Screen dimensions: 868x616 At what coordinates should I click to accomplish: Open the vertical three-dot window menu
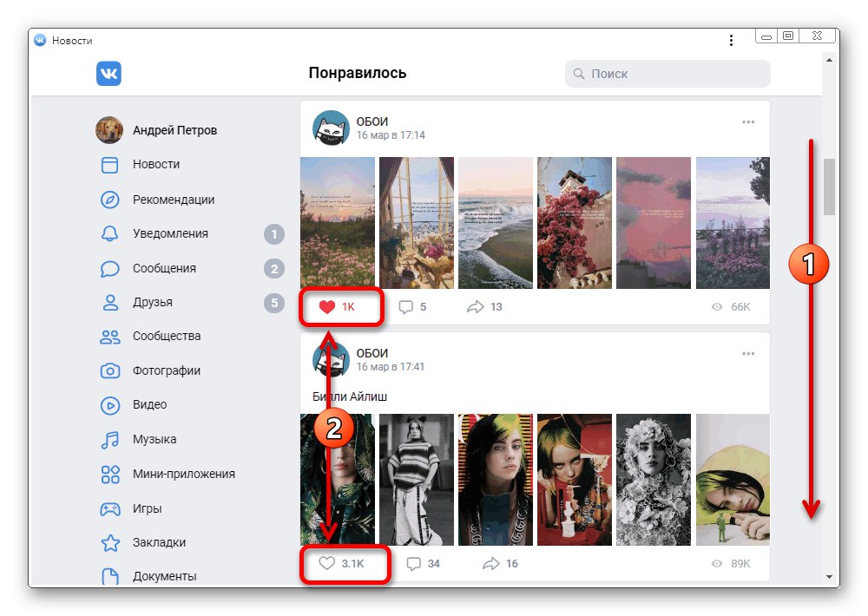click(x=731, y=41)
